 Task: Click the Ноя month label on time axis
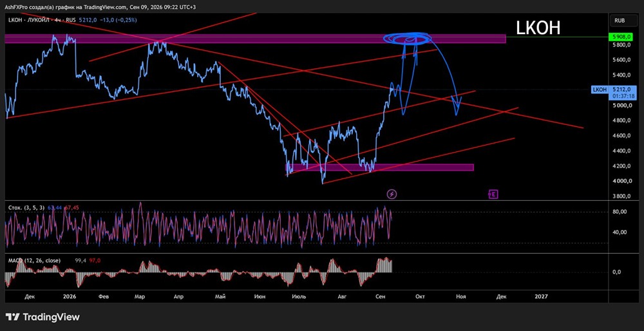(461, 296)
